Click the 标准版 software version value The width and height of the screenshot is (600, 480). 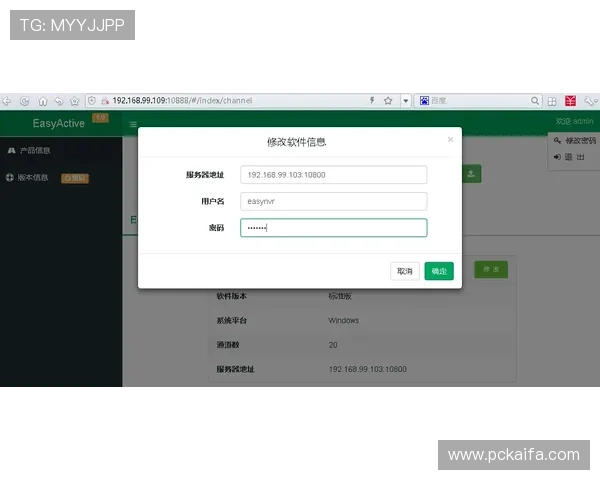(x=340, y=296)
